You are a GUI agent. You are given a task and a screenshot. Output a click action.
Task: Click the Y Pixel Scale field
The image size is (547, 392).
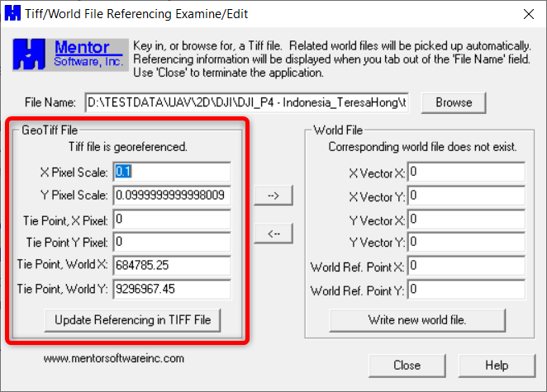point(172,196)
